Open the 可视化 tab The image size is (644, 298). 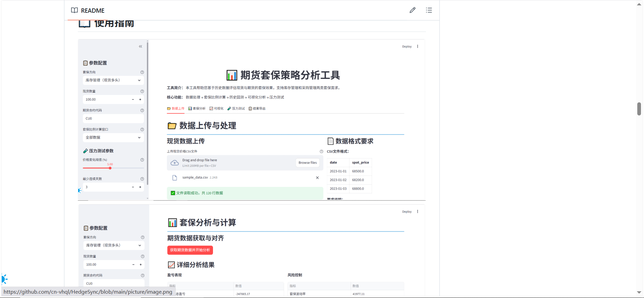[216, 109]
